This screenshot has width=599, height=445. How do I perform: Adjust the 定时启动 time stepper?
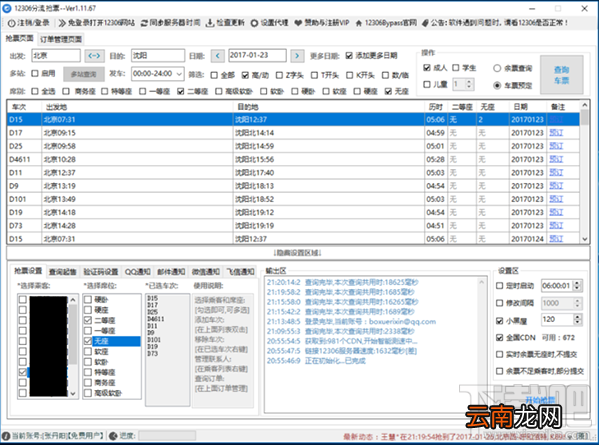click(x=577, y=285)
